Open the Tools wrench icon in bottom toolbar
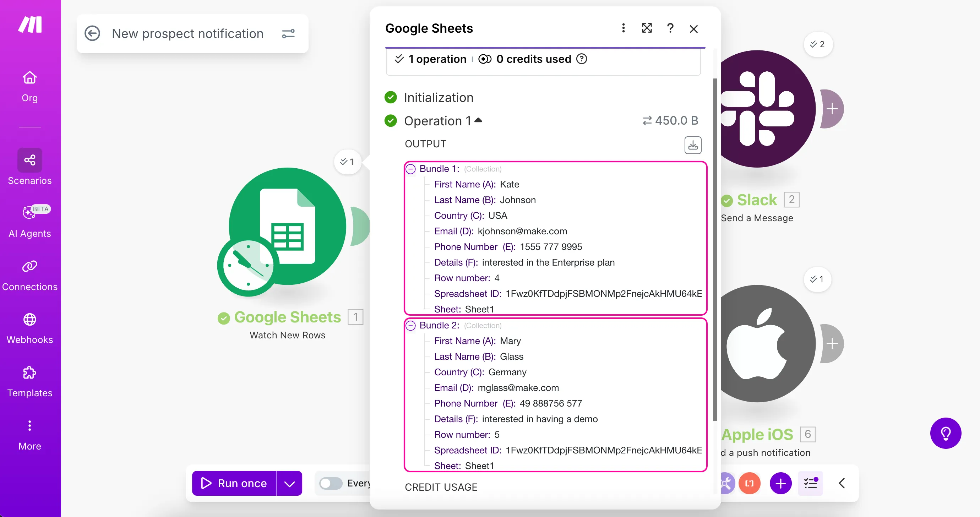 (x=726, y=483)
